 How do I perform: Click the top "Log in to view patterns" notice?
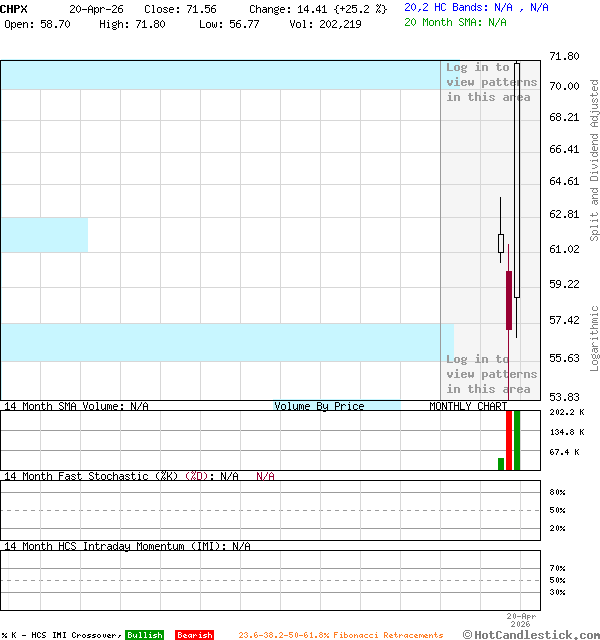491,82
